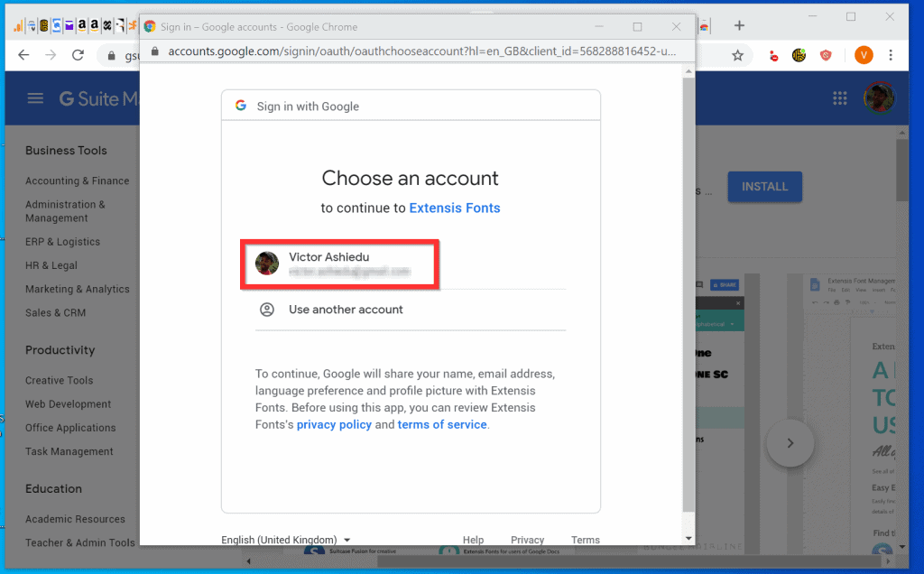Choose Use another account
This screenshot has height=574, width=924.
coord(411,310)
